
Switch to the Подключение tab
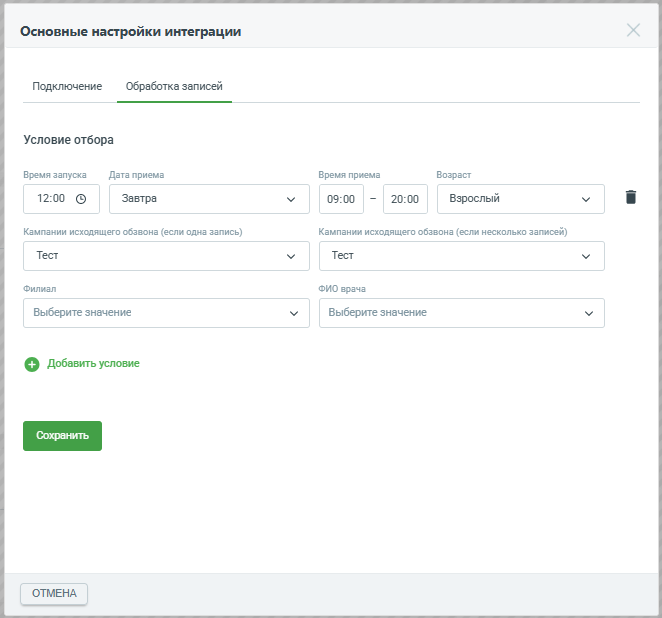coord(67,86)
